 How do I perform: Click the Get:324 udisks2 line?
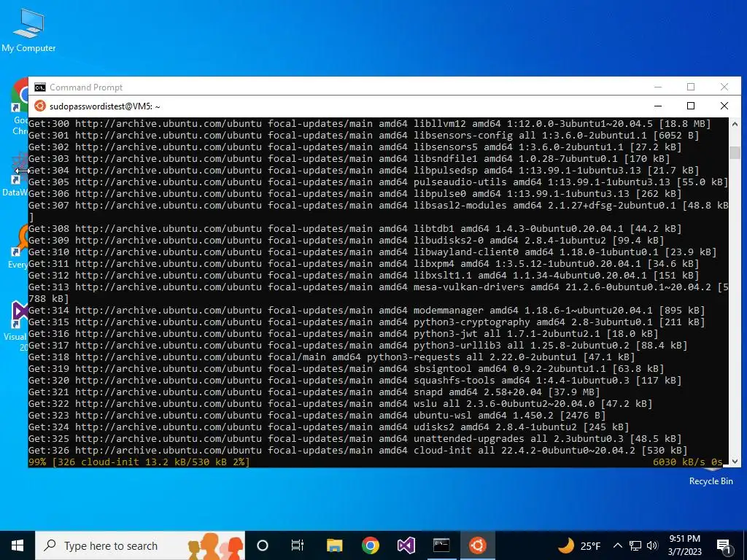[329, 427]
